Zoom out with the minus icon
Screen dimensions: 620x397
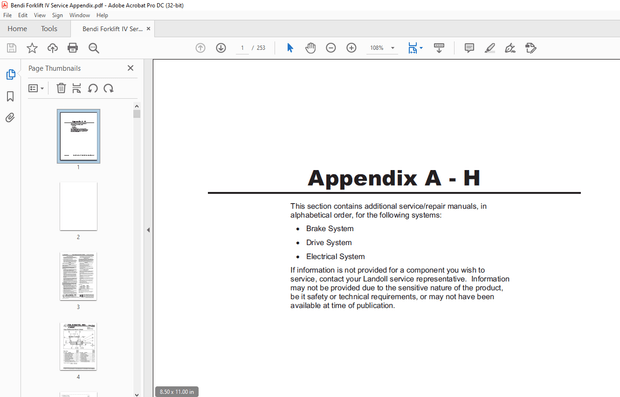331,48
